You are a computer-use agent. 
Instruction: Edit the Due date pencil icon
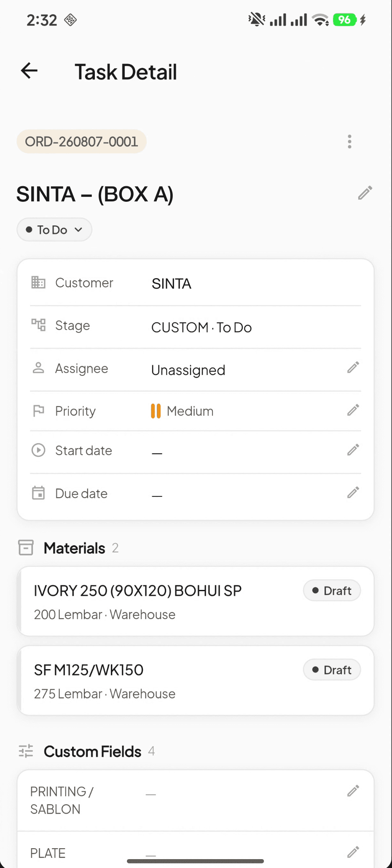coord(353,493)
